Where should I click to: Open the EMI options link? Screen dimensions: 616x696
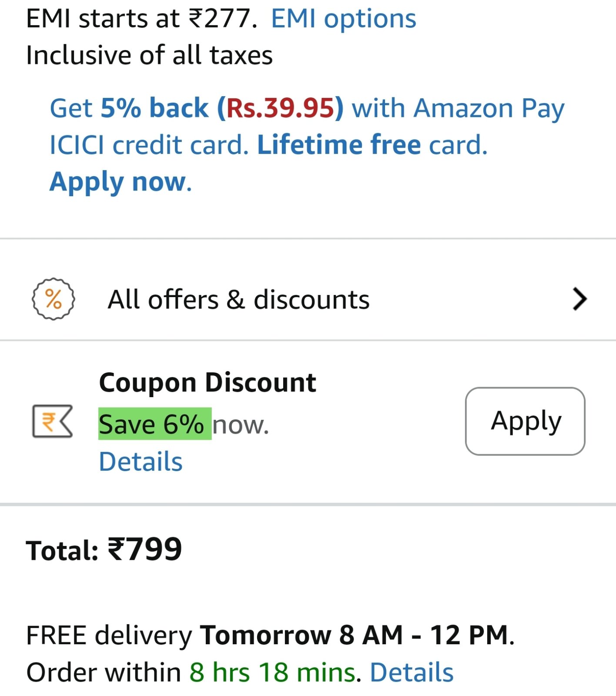[x=344, y=19]
